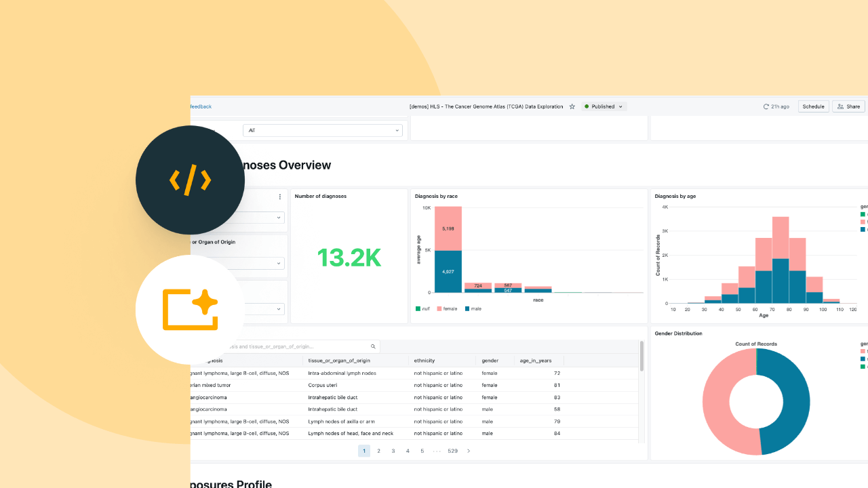Click the dark code brackets circle icon
The height and width of the screenshot is (488, 868).
pyautogui.click(x=190, y=180)
